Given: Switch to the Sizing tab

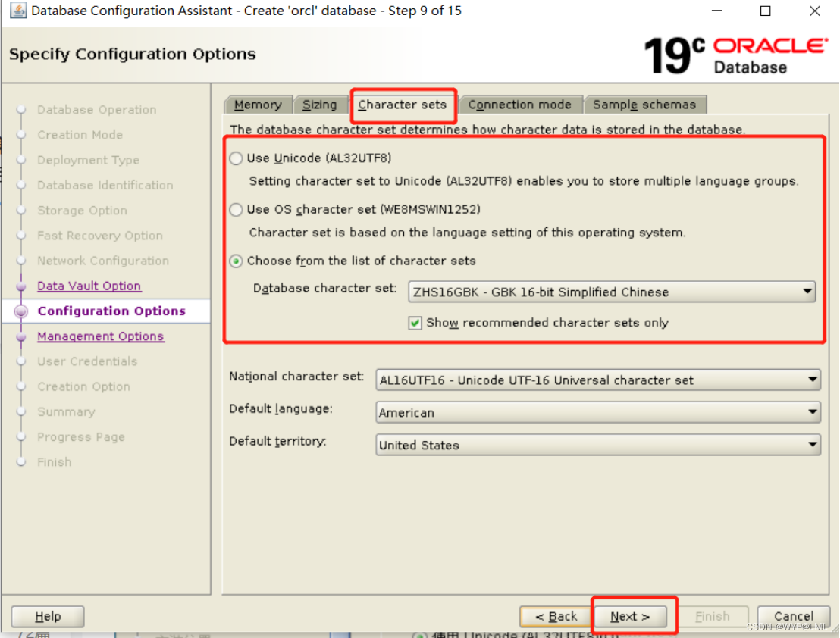Looking at the screenshot, I should click(319, 105).
